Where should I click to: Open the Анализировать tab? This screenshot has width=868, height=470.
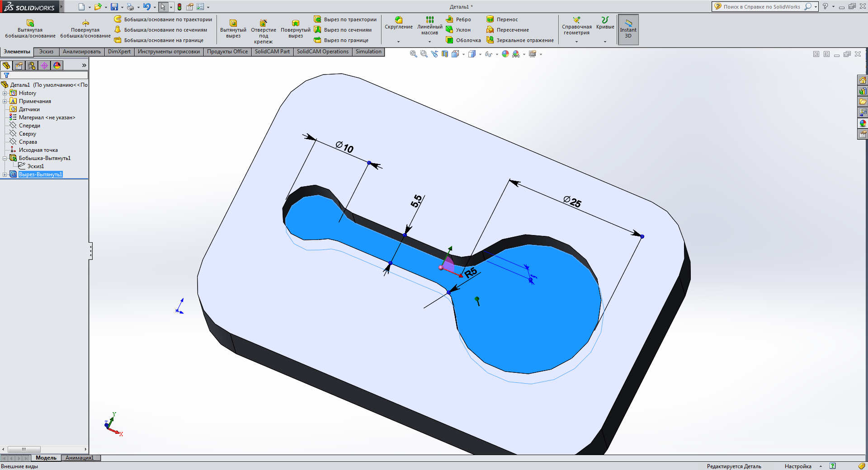click(x=82, y=52)
